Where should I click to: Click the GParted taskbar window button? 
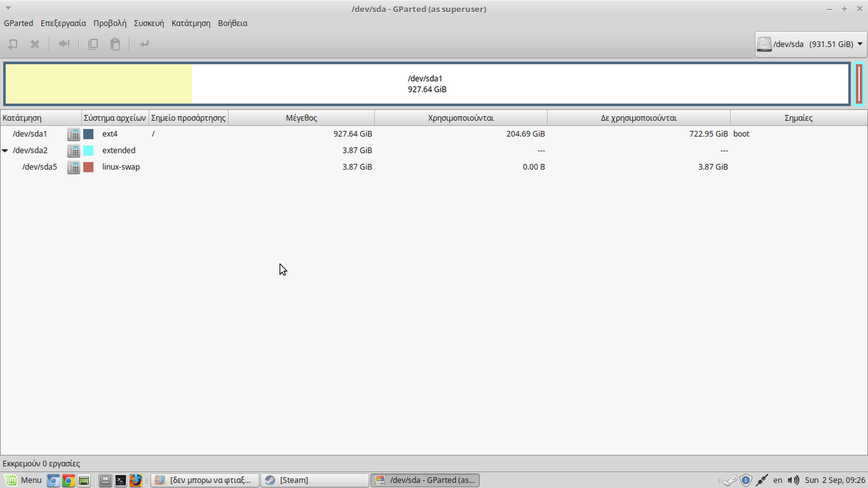[425, 481]
